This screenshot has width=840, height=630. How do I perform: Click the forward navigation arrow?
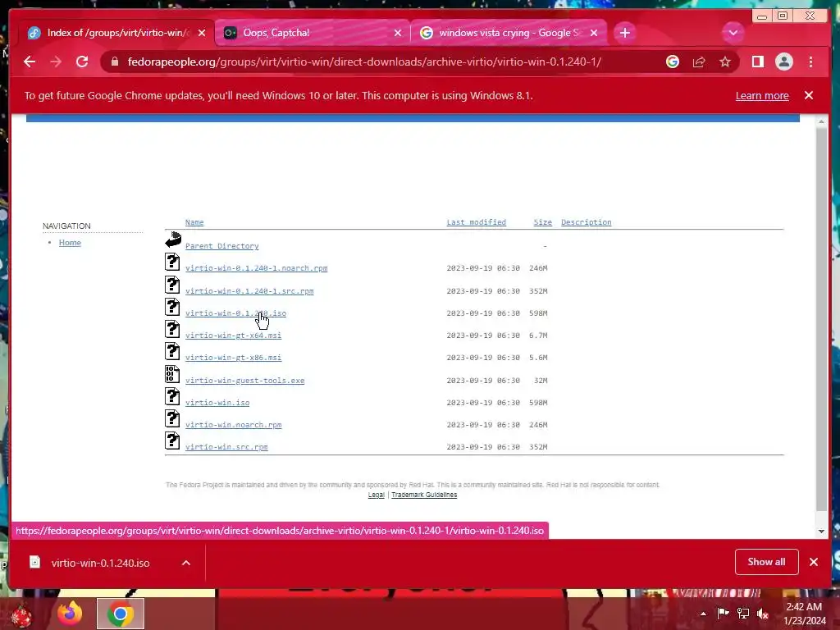[56, 62]
